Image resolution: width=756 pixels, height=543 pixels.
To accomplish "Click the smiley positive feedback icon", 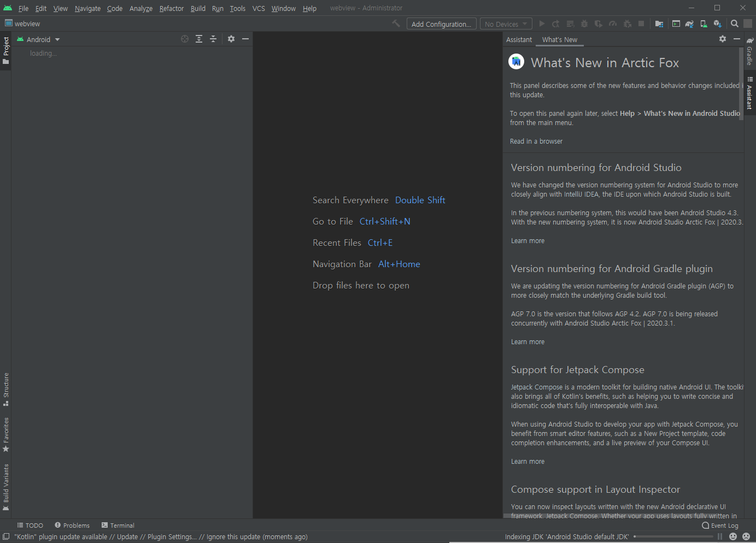I will click(x=733, y=536).
